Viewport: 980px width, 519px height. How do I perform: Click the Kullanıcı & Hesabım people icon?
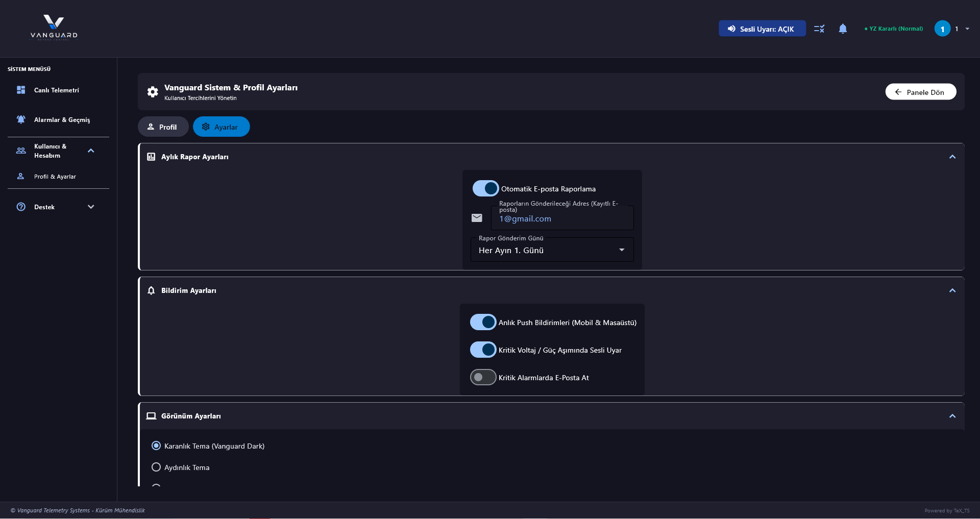(21, 151)
